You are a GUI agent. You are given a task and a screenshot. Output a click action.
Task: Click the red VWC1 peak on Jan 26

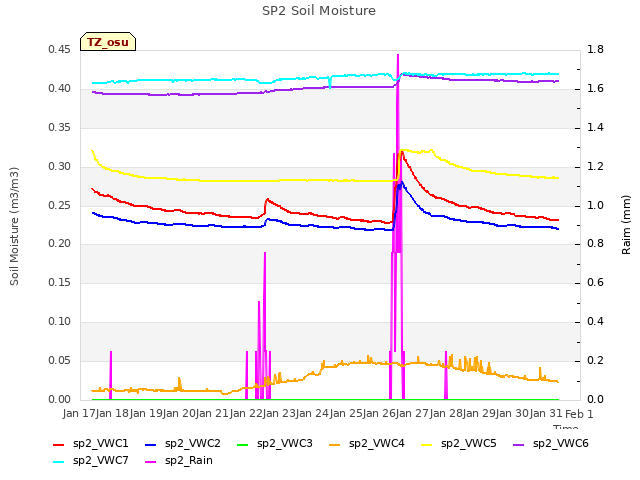click(402, 152)
